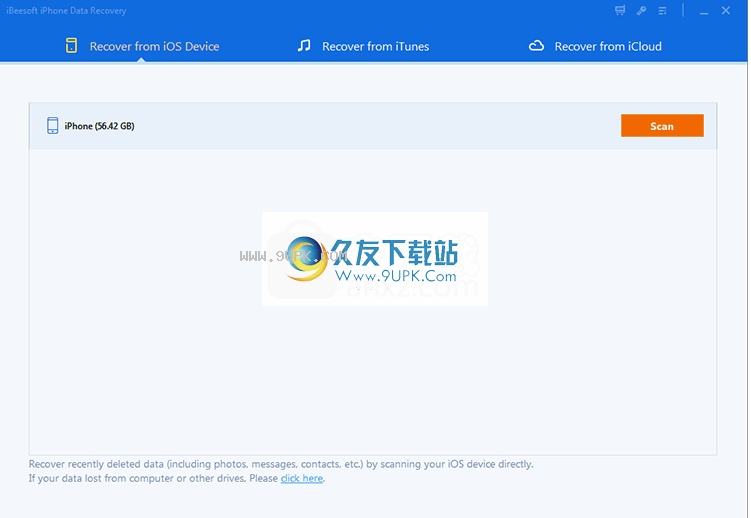The height and width of the screenshot is (518, 751).
Task: Select the iPhone (56.42 GB) device row
Action: click(x=373, y=126)
